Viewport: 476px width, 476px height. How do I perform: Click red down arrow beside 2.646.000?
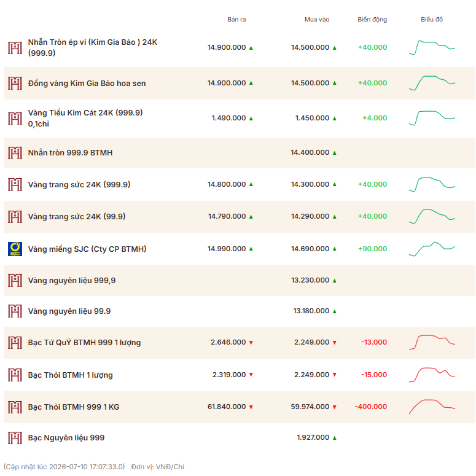coord(251,343)
